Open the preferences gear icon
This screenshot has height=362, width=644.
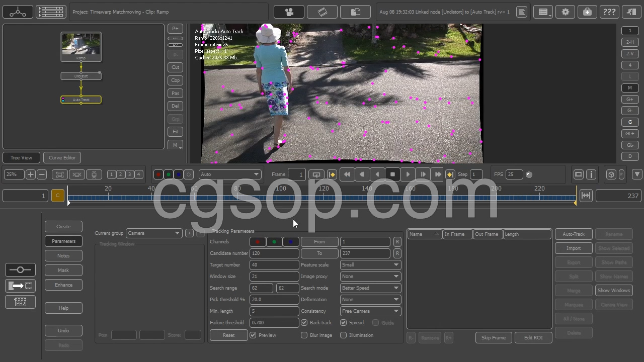click(566, 12)
